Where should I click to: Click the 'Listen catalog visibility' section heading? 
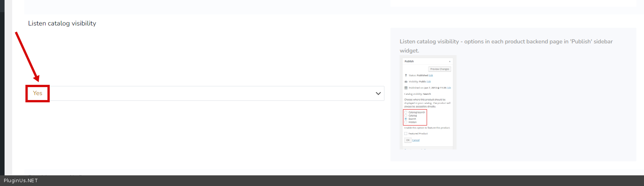click(62, 23)
